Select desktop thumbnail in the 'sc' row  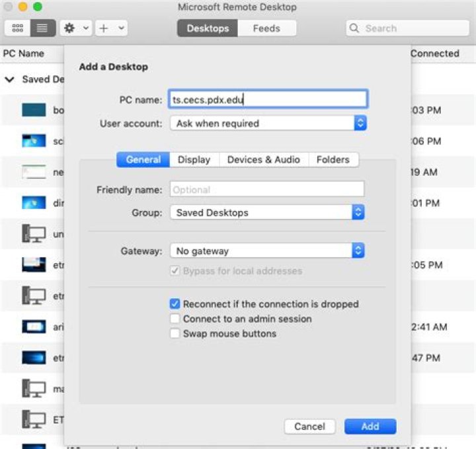pyautogui.click(x=34, y=141)
